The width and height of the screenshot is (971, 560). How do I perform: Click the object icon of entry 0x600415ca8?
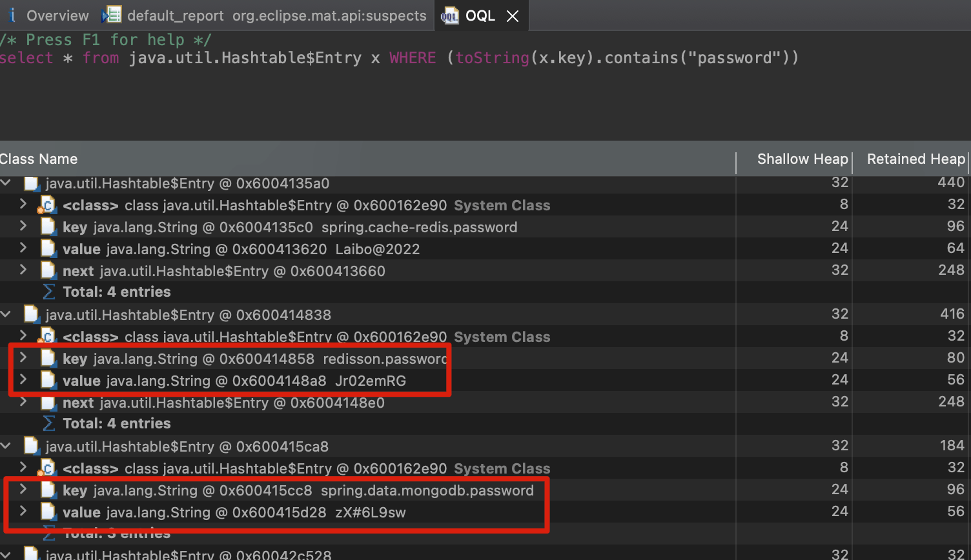coord(31,446)
